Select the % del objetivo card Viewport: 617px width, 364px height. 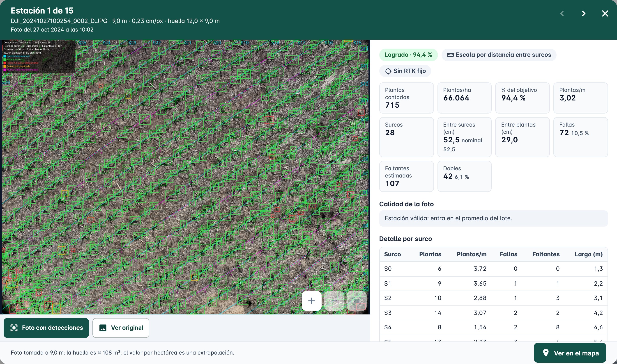click(522, 98)
